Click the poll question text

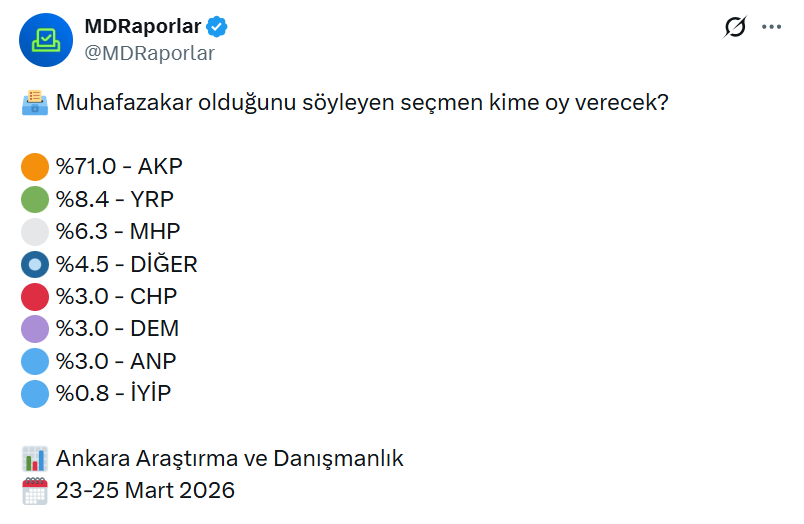[x=362, y=103]
